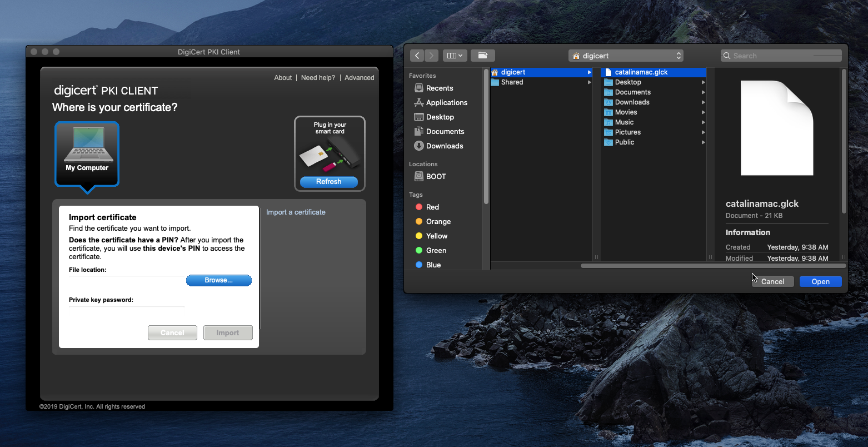
Task: Select the digicert home folder
Action: tap(541, 72)
